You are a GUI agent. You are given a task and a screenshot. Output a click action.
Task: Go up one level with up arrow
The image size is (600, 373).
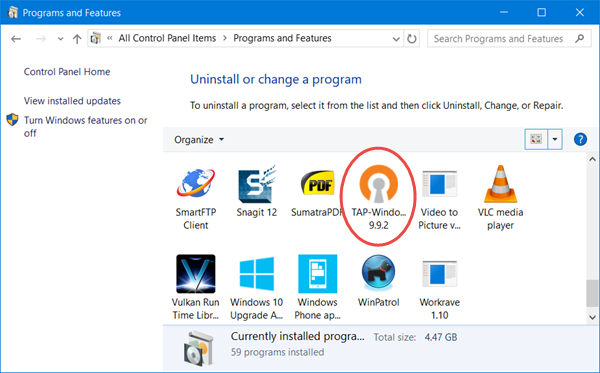coord(77,39)
